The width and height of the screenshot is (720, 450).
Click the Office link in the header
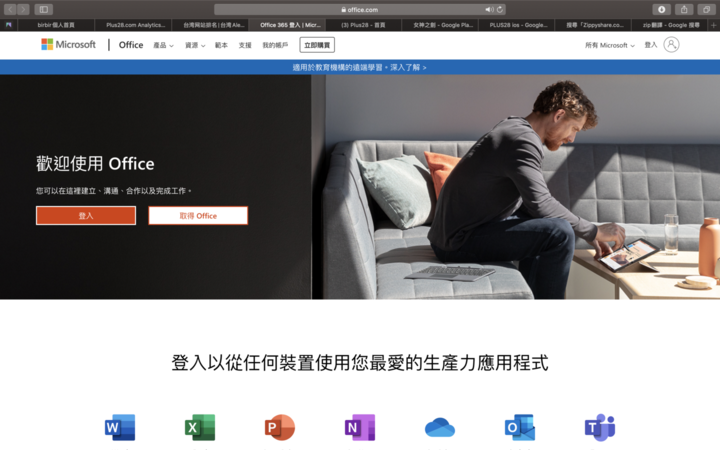coord(131,45)
